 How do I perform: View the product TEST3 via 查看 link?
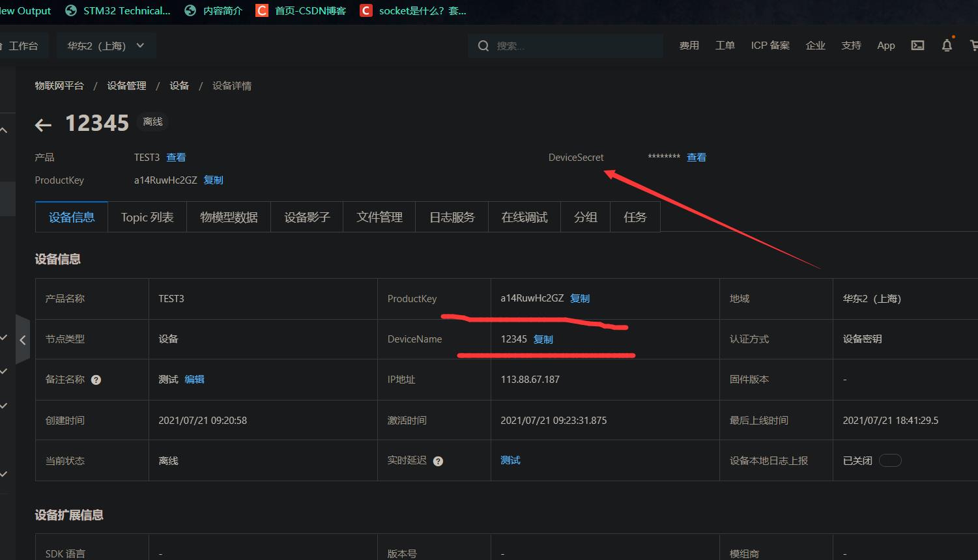[x=176, y=158]
